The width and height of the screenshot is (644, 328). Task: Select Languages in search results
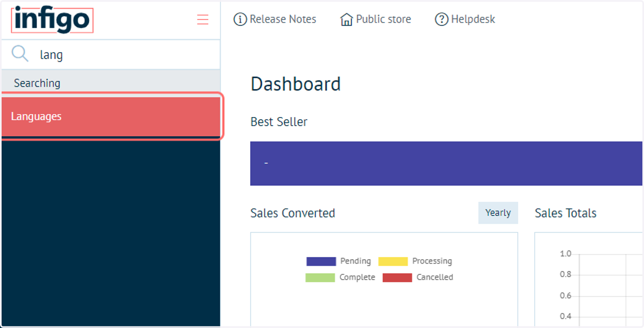111,116
